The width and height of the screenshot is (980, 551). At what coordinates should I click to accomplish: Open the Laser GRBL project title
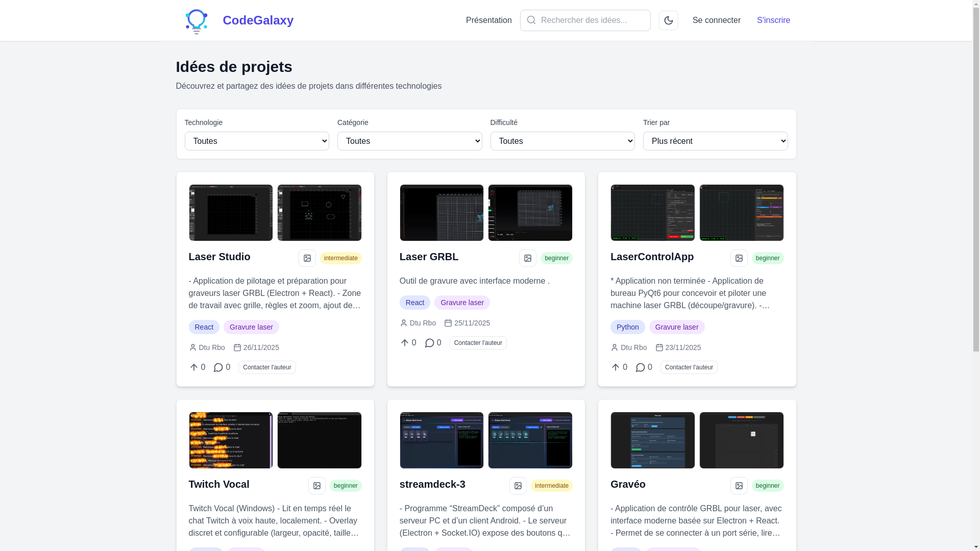429,257
